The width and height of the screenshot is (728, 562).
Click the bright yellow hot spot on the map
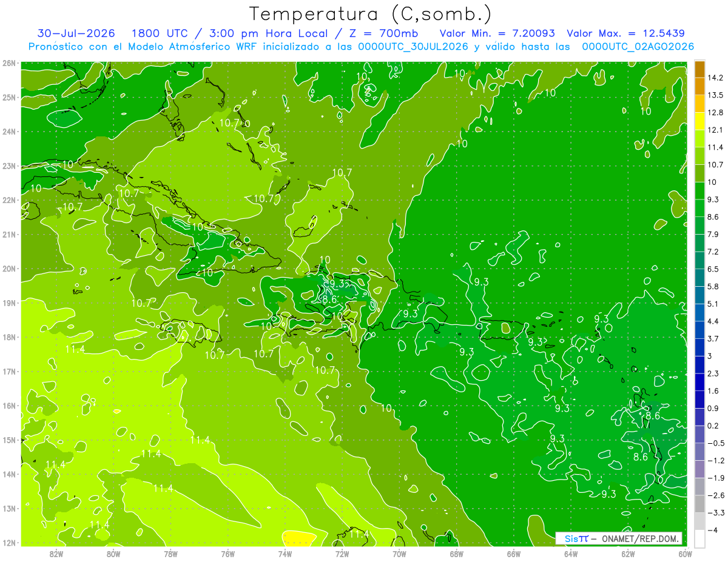click(299, 538)
